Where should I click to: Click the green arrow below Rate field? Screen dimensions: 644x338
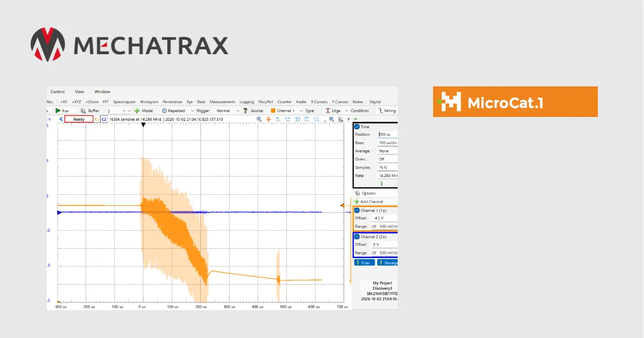[382, 183]
